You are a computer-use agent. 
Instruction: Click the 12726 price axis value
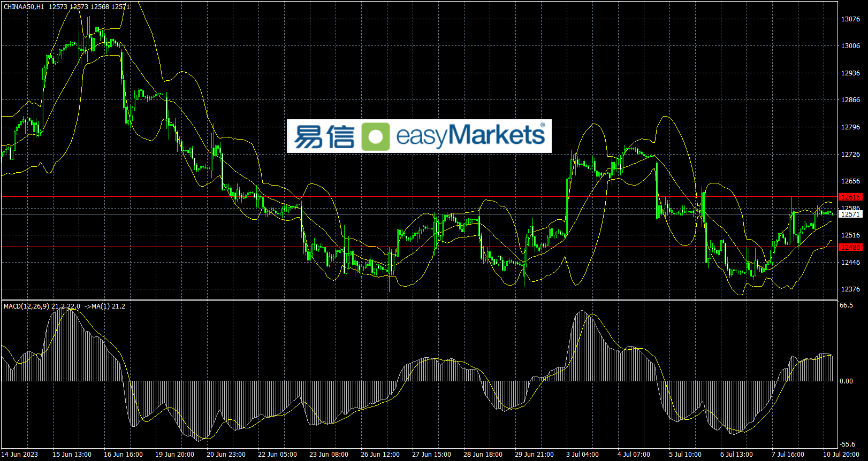point(850,155)
